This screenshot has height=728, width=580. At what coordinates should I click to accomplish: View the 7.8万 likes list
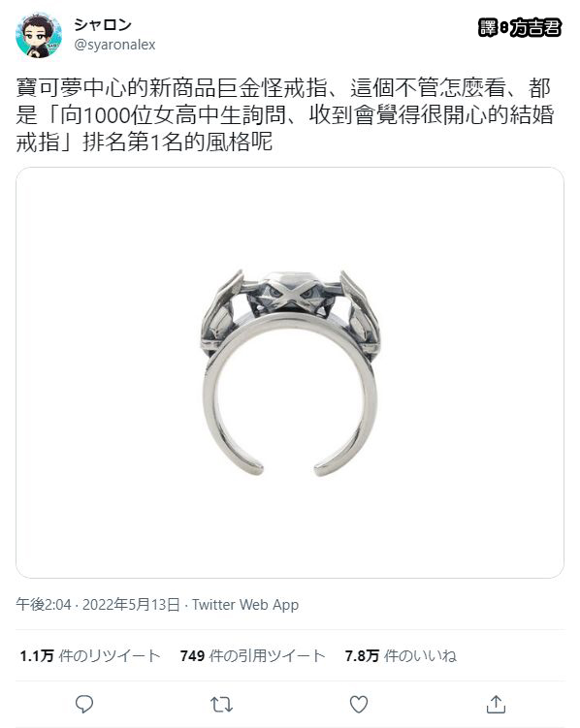coord(401,655)
